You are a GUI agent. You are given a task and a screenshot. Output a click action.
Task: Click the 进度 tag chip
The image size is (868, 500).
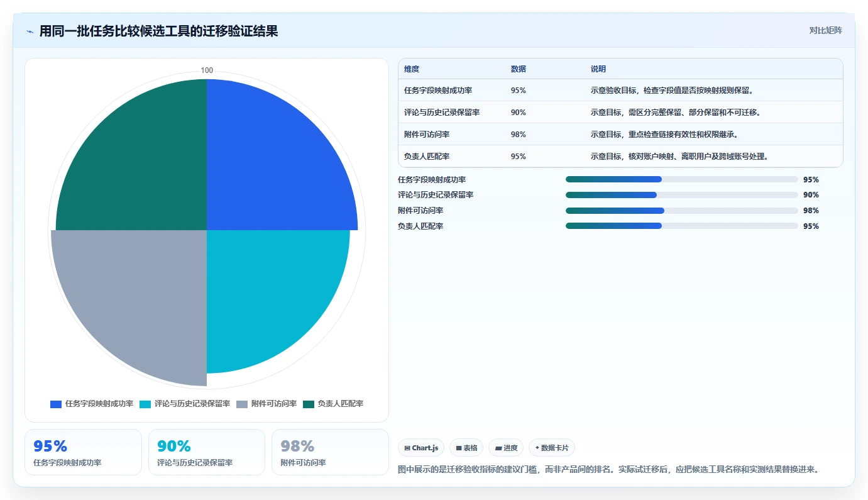(506, 448)
